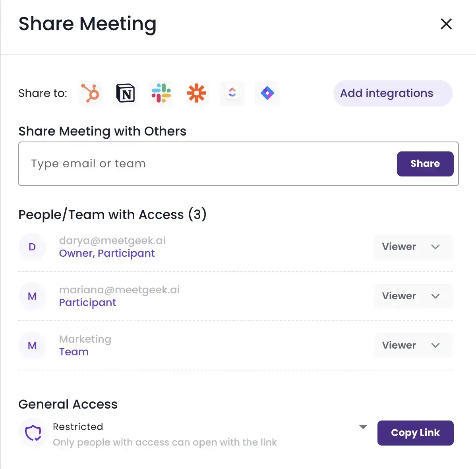This screenshot has width=476, height=469.
Task: Change mariana's Viewer access level
Action: [x=413, y=296]
